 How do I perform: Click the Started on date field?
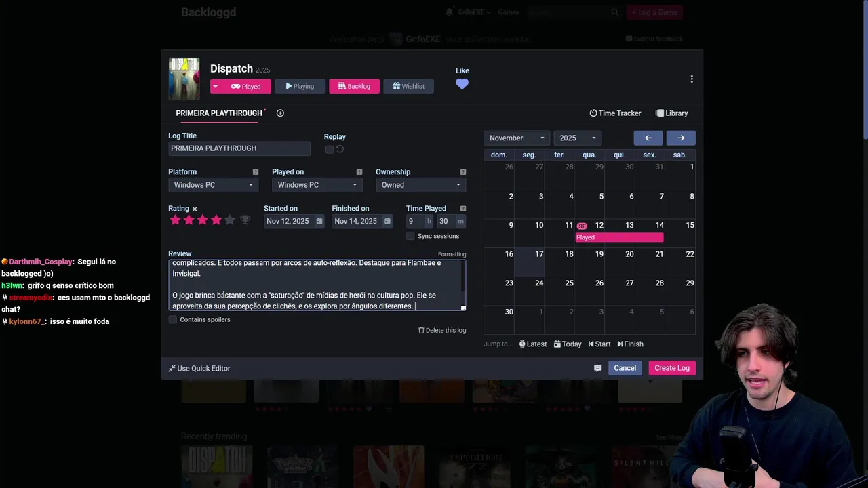pos(289,221)
